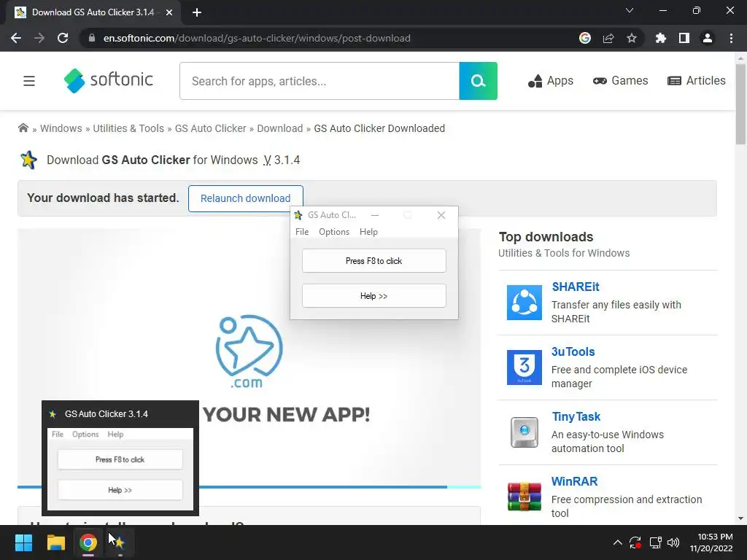This screenshot has width=747, height=560.
Task: Open the TinyTask title link
Action: [576, 416]
